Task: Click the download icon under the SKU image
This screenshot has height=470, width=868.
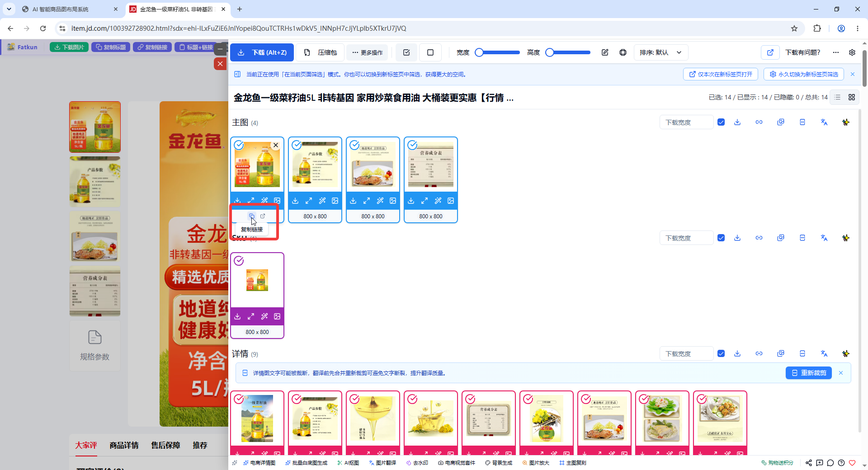Action: [237, 316]
